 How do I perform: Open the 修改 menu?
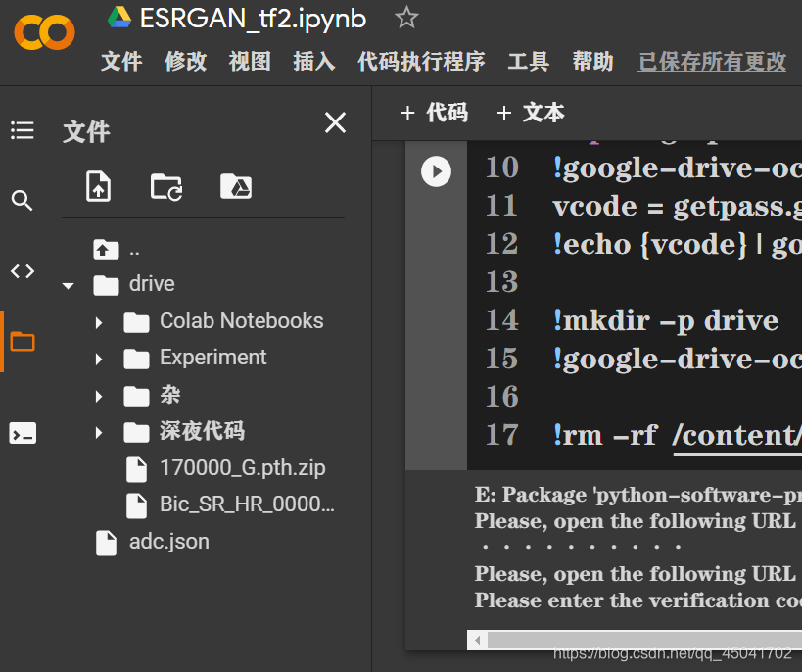[186, 62]
